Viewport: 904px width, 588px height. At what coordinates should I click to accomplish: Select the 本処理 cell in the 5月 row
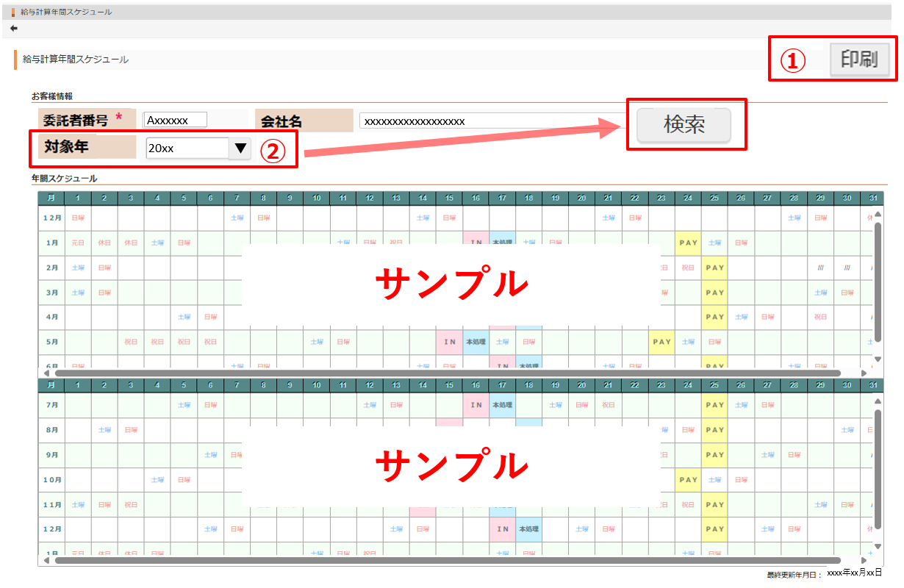476,342
